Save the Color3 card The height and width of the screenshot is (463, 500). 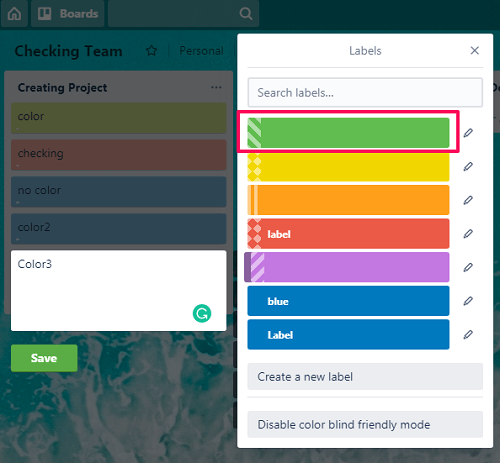pos(44,358)
